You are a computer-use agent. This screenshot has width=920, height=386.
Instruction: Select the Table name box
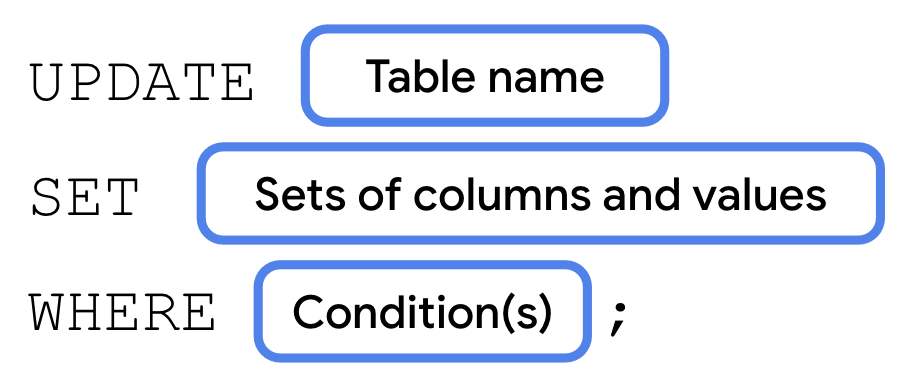[x=485, y=75]
